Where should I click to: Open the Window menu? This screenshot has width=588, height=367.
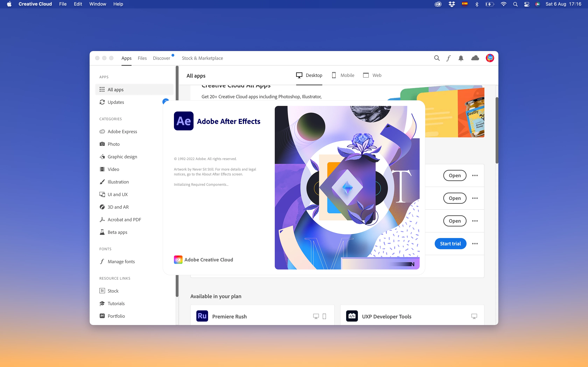click(97, 4)
